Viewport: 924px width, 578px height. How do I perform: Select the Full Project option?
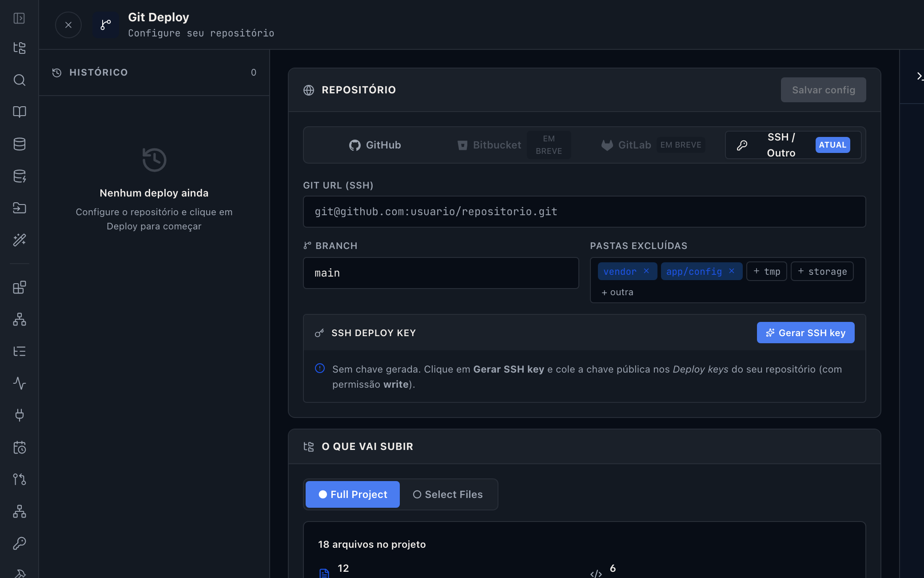click(x=353, y=494)
